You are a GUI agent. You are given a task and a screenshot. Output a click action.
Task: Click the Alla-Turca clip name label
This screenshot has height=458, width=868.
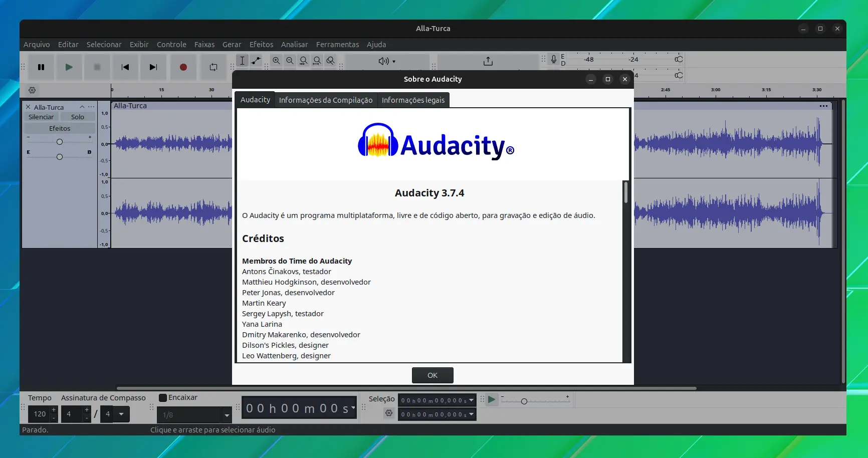click(130, 106)
